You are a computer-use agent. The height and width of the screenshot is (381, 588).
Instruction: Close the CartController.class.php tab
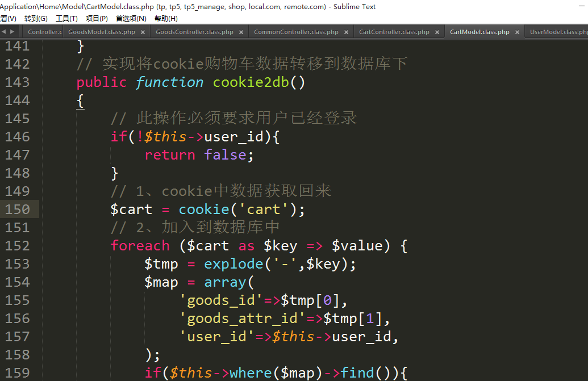(437, 32)
